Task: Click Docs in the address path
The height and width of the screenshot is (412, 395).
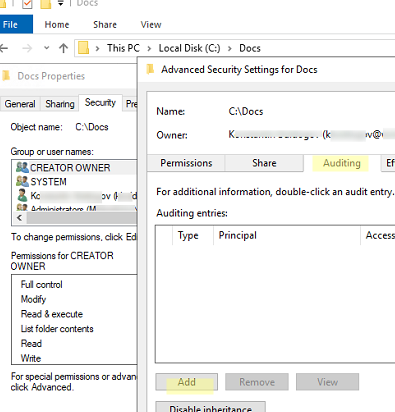Action: pyautogui.click(x=250, y=48)
